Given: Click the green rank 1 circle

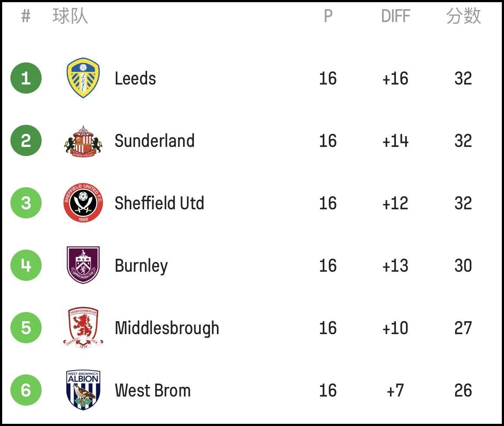Looking at the screenshot, I should (26, 78).
